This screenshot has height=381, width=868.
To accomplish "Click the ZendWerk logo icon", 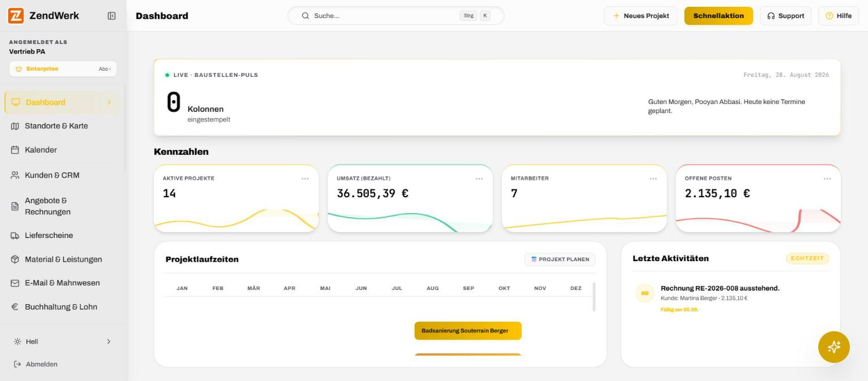I will click(x=16, y=16).
